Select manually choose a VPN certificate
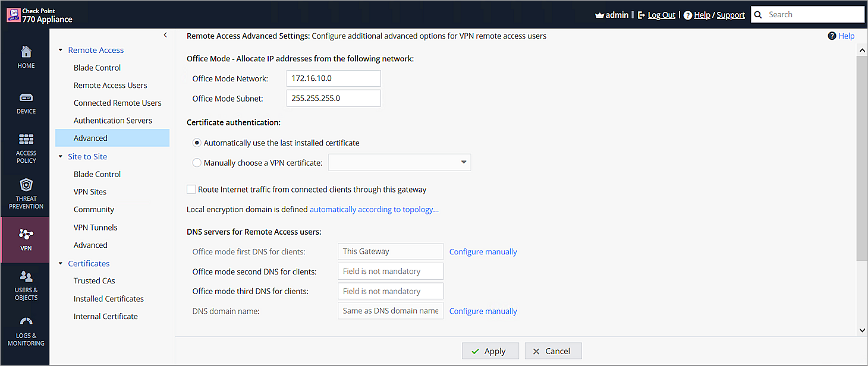Screen dimensions: 868x366 [197, 163]
